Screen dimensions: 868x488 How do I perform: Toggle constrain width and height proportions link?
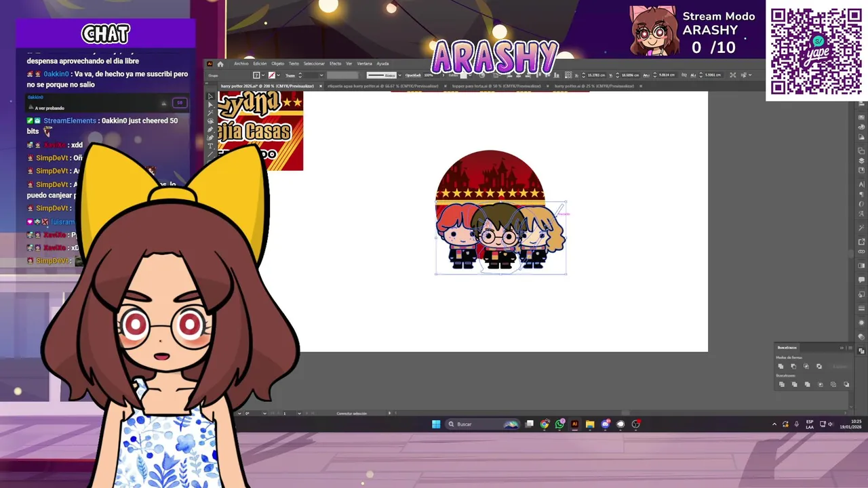click(x=684, y=75)
